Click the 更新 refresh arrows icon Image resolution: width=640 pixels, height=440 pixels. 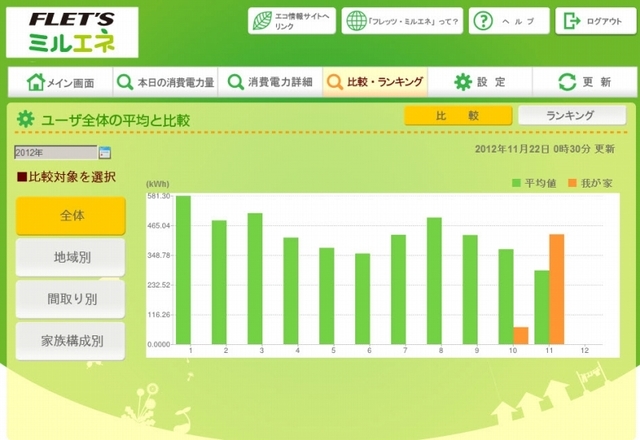567,82
